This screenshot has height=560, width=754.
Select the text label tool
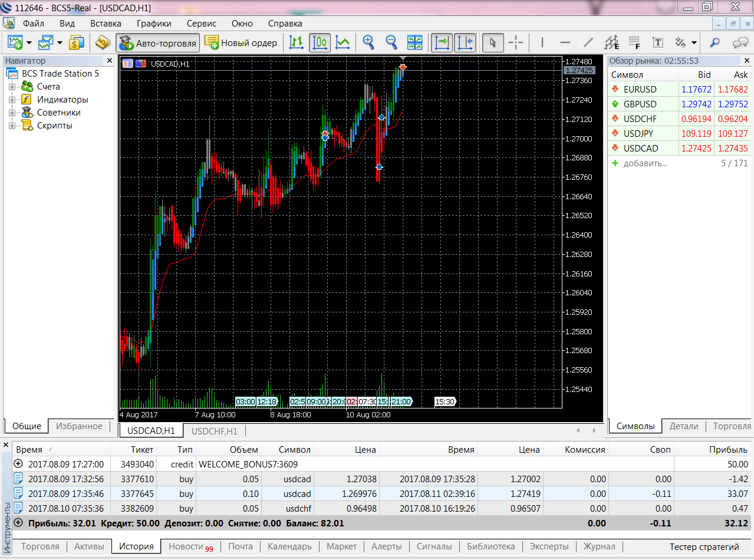coord(657,42)
